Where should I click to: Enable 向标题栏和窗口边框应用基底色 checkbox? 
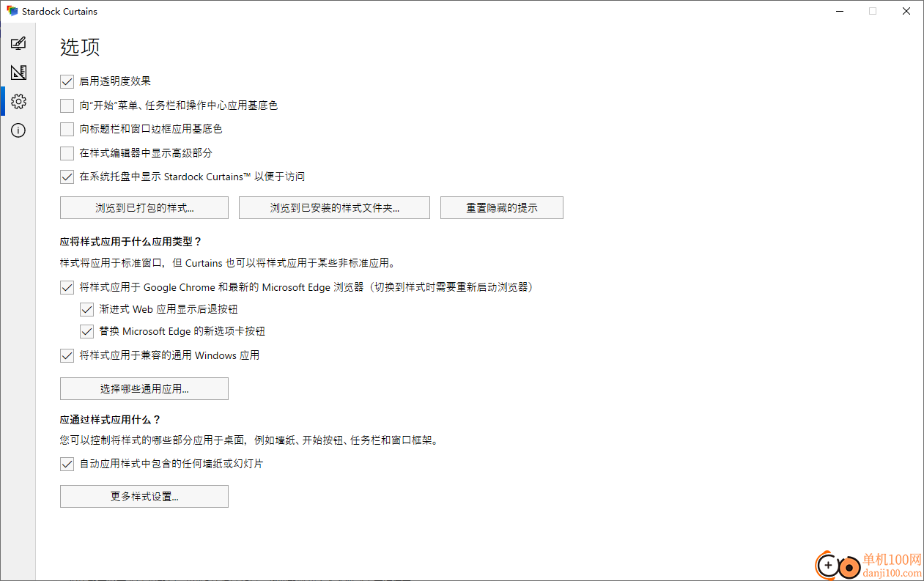click(x=67, y=129)
